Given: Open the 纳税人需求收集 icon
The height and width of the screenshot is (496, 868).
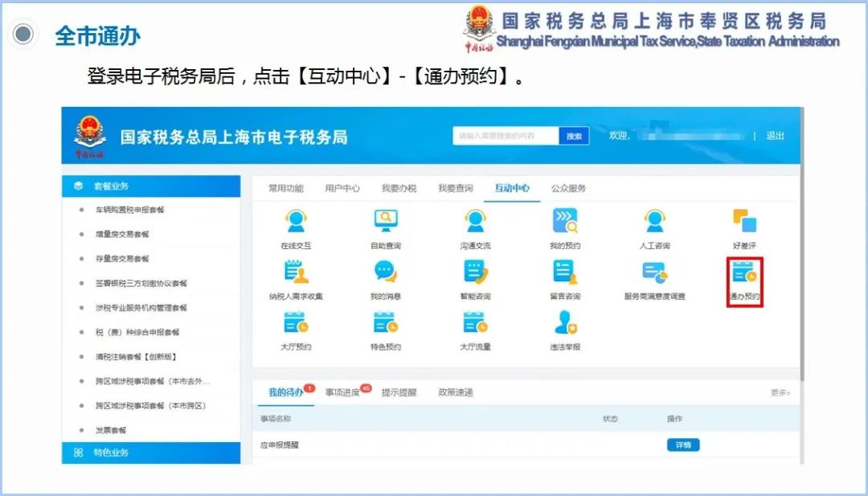Looking at the screenshot, I should click(296, 272).
